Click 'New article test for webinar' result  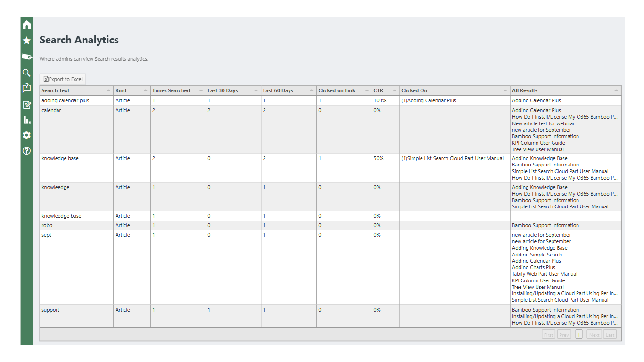point(543,123)
